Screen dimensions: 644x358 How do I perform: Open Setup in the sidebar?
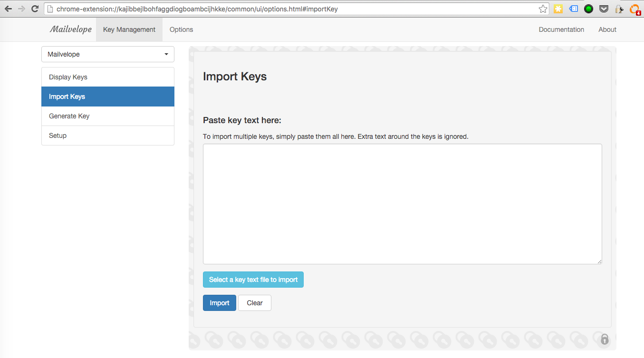click(x=108, y=135)
